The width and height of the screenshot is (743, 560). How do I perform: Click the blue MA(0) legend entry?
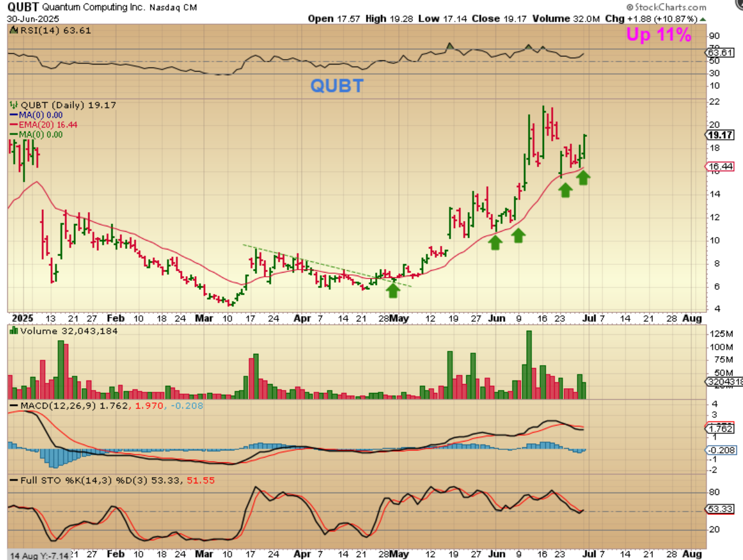coord(40,115)
